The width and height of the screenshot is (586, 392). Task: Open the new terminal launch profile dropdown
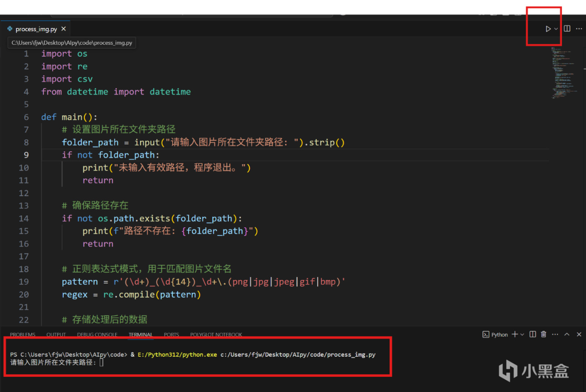coord(522,335)
